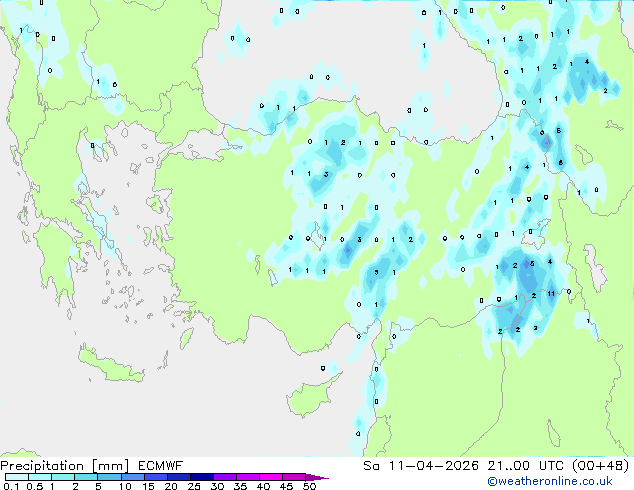Click the '(00+48)' forecast offset text

coord(601,466)
